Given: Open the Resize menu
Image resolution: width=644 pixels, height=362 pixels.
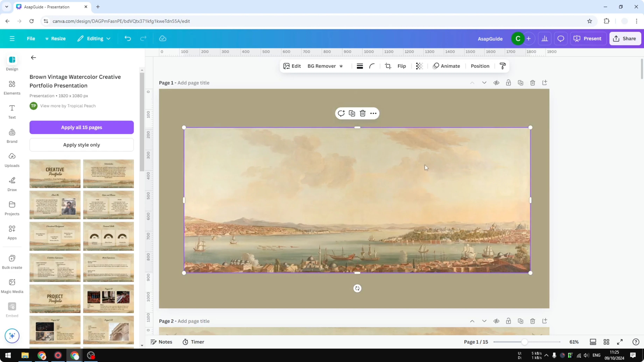Looking at the screenshot, I should pyautogui.click(x=55, y=38).
